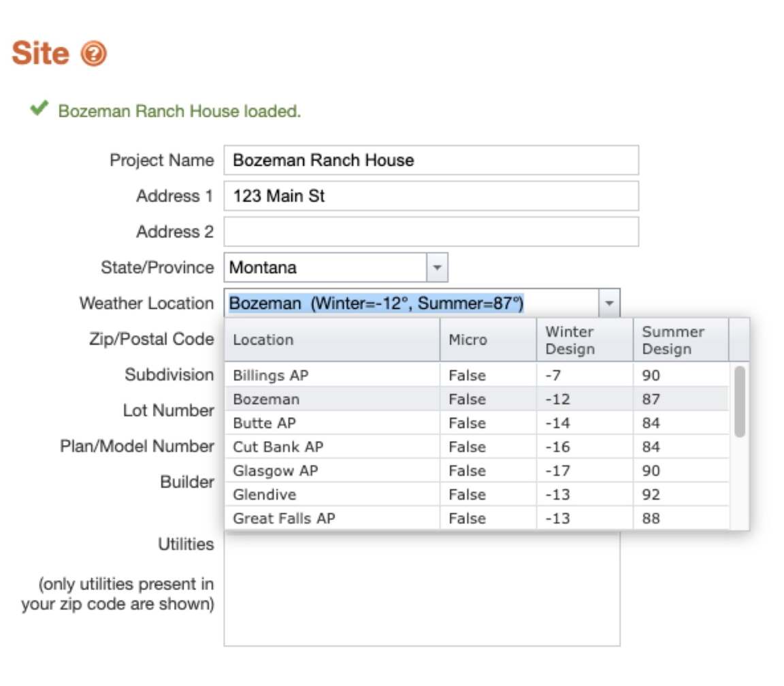The image size is (784, 686).
Task: Click the weather list vertical scrollbar
Action: 739,402
